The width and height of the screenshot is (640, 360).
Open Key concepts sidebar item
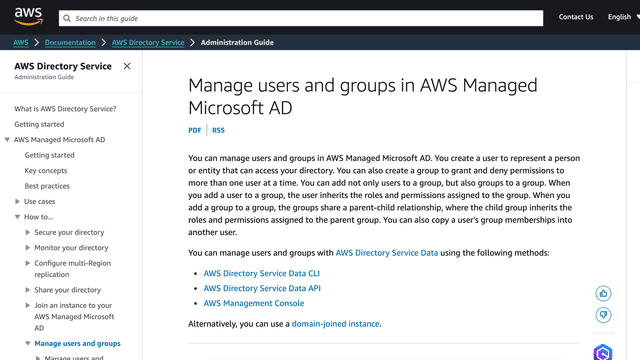[x=46, y=171]
